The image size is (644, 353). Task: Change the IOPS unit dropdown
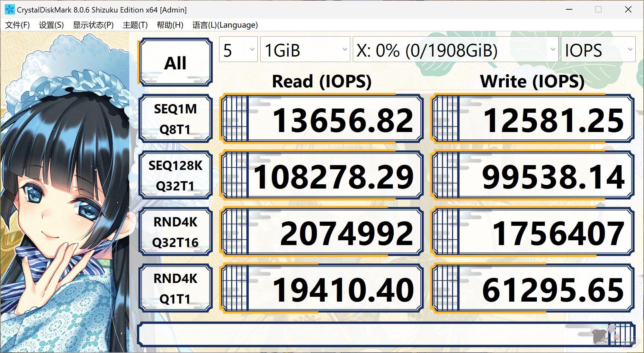(x=598, y=49)
